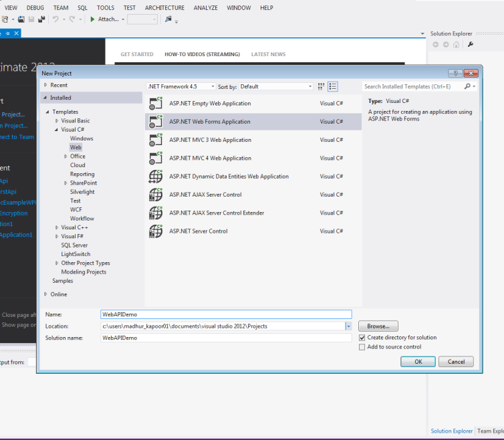Click the Open File toolbar icon

(x=21, y=19)
